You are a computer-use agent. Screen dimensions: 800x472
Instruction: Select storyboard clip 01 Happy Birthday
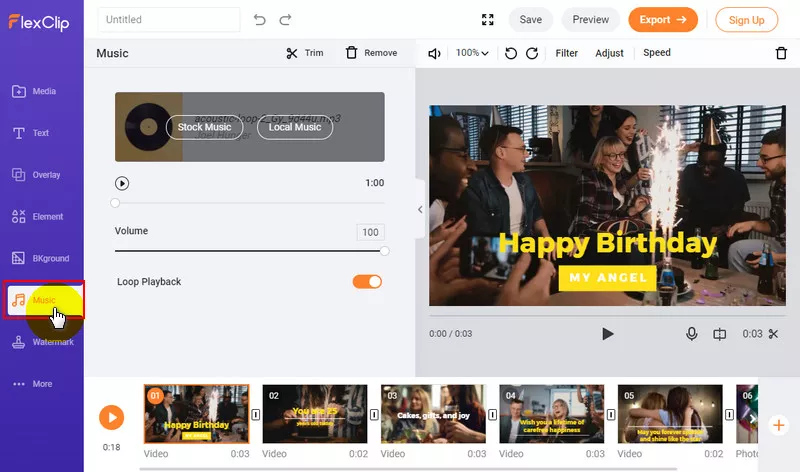pos(196,414)
